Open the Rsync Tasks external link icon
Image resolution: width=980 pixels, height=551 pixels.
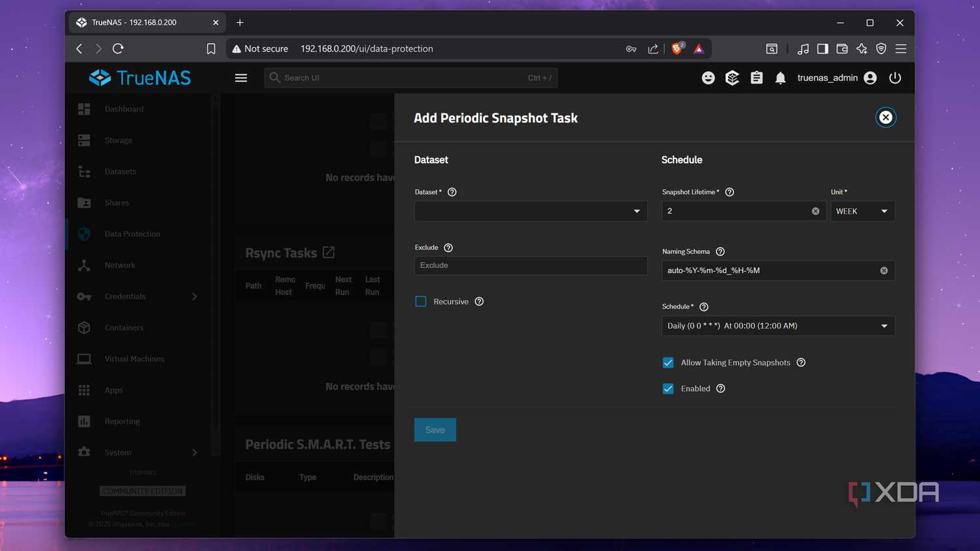329,252
